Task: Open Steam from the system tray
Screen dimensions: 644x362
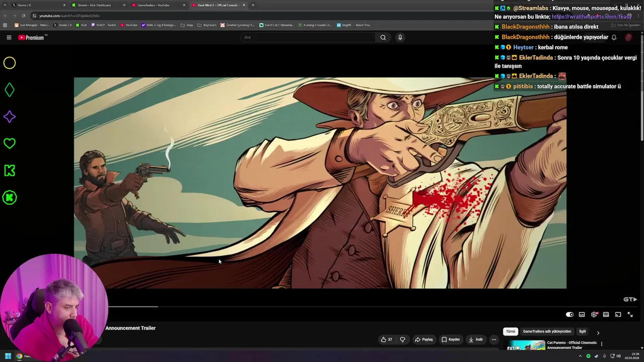Action: [x=596, y=356]
